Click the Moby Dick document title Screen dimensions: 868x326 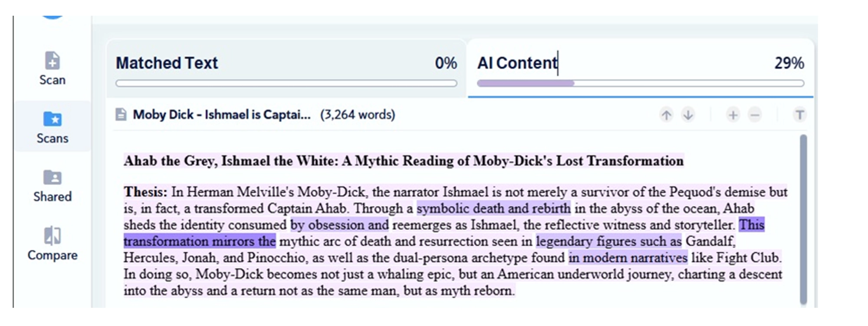click(221, 115)
